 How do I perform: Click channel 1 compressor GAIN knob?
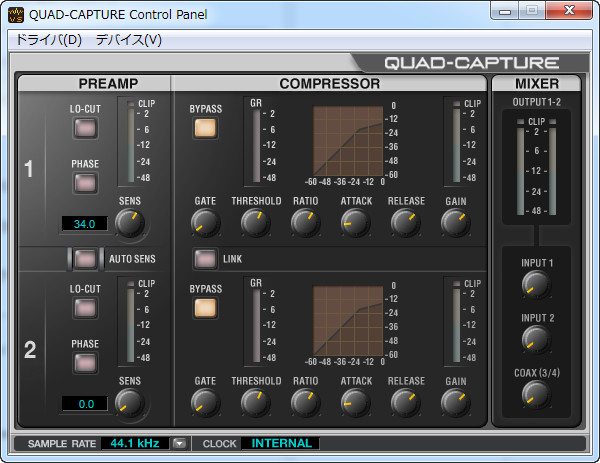point(455,223)
